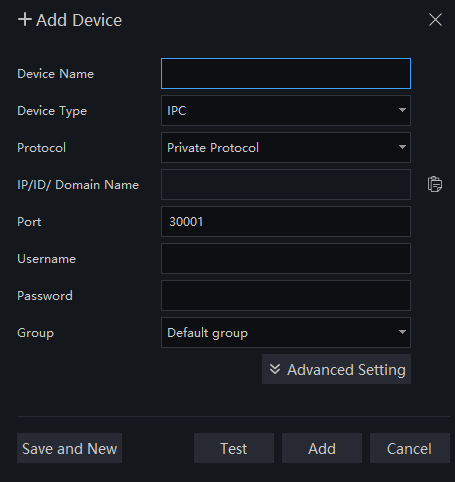Open the Device Type dropdown showing IPC

(286, 111)
